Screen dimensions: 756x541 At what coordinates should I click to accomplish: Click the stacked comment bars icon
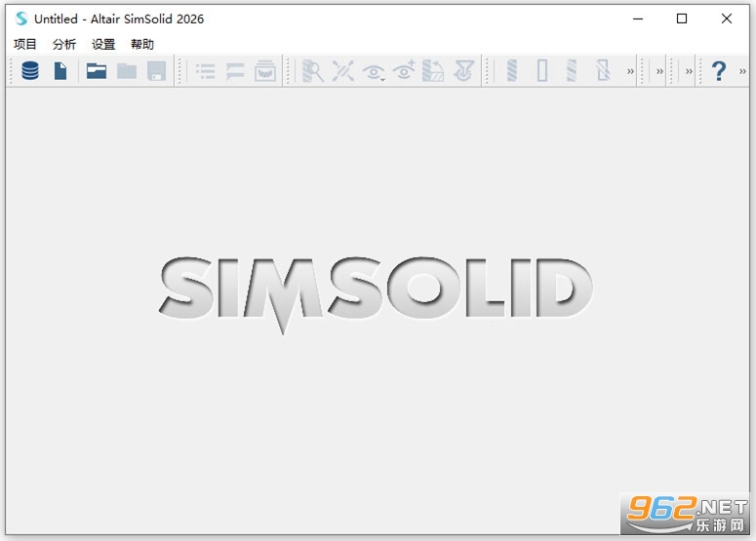coord(235,71)
